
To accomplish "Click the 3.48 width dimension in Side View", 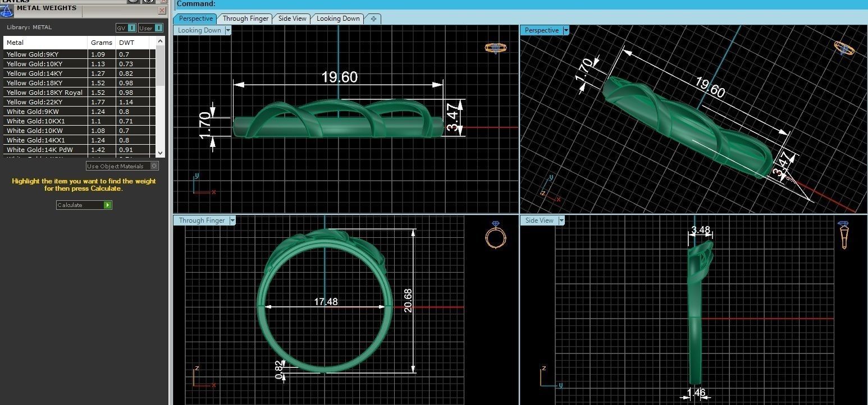I will (701, 229).
